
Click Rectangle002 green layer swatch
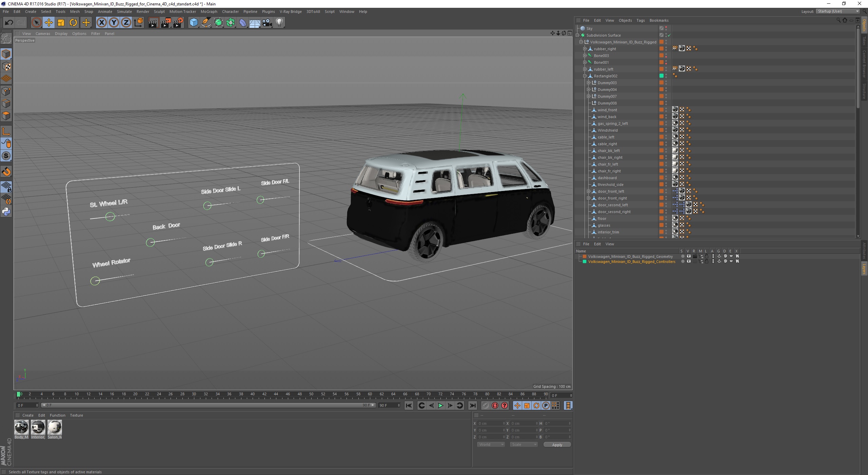661,76
